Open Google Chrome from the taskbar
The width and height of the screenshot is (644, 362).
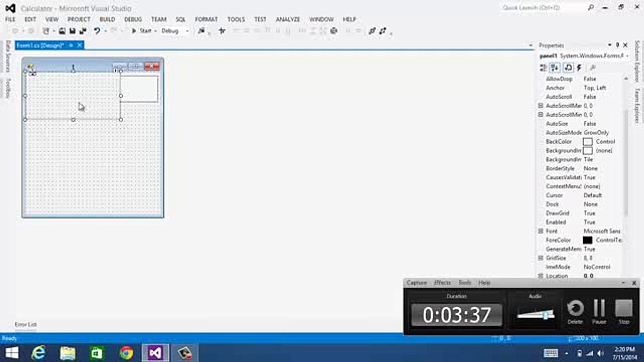pyautogui.click(x=126, y=353)
